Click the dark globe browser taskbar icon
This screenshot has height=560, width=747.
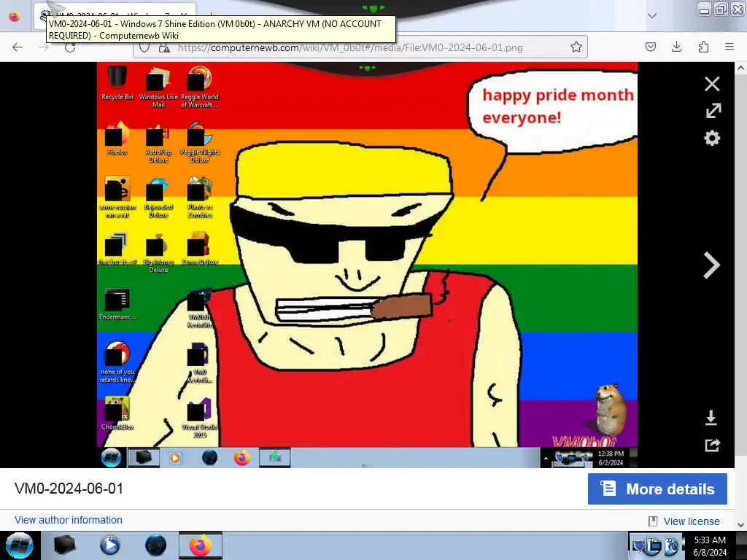coord(155,545)
